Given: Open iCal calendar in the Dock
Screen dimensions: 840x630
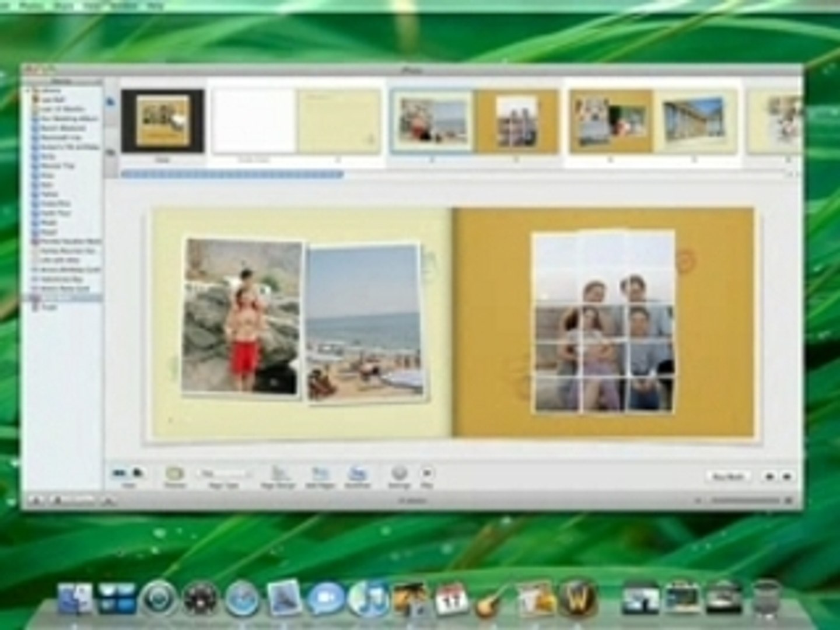Looking at the screenshot, I should [x=452, y=598].
